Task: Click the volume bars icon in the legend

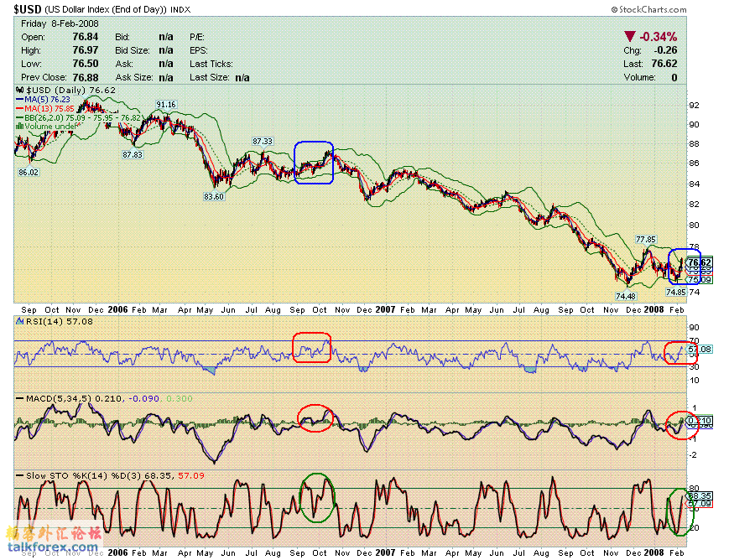Action: coord(19,126)
